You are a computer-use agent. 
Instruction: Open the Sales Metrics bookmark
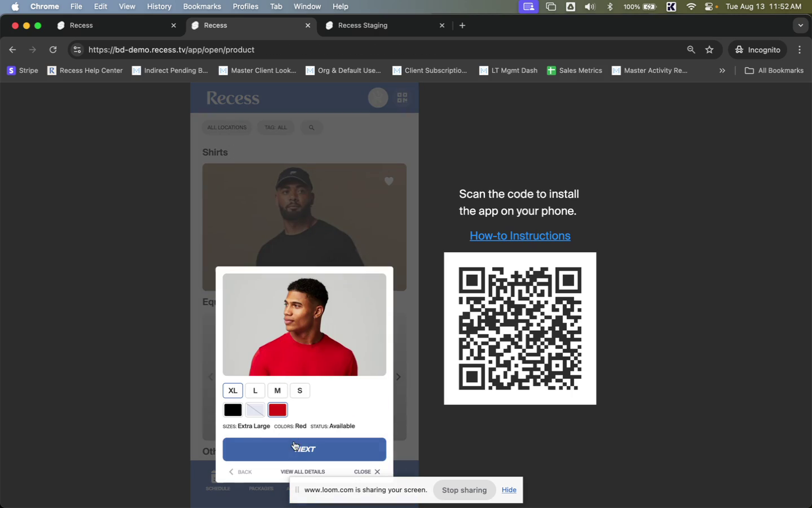[575, 71]
